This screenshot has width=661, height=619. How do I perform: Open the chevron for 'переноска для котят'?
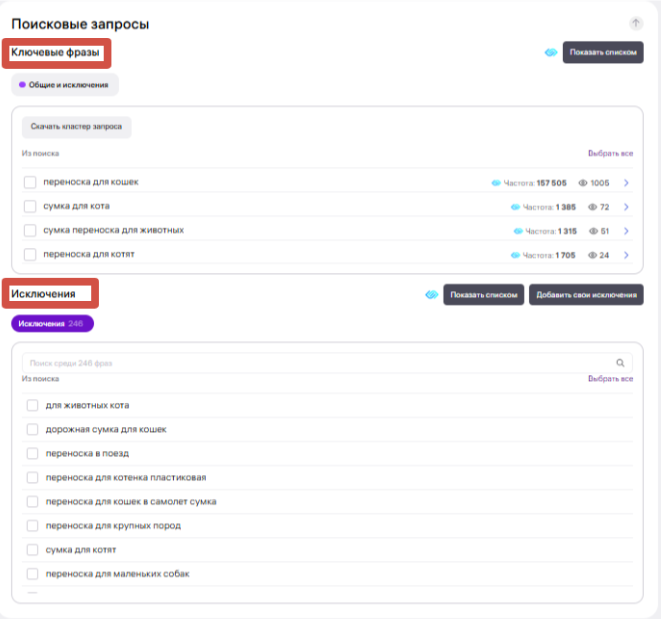(626, 255)
